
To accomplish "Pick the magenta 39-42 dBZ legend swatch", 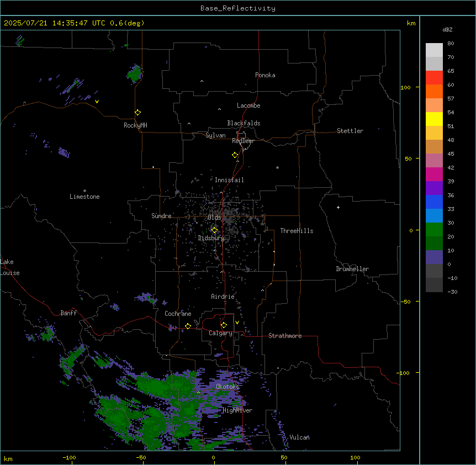I will [434, 174].
